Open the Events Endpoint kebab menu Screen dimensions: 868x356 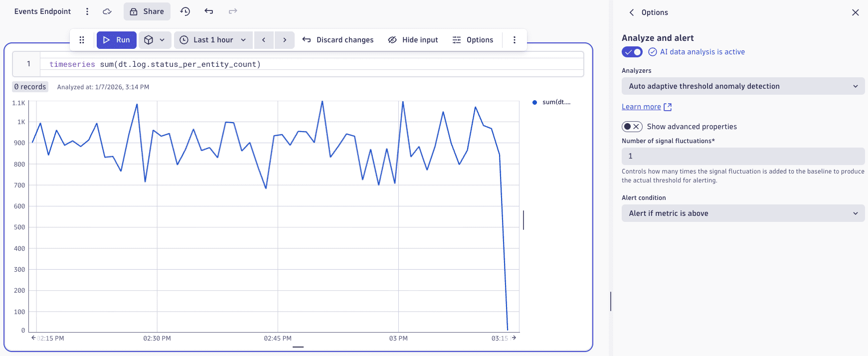tap(87, 11)
